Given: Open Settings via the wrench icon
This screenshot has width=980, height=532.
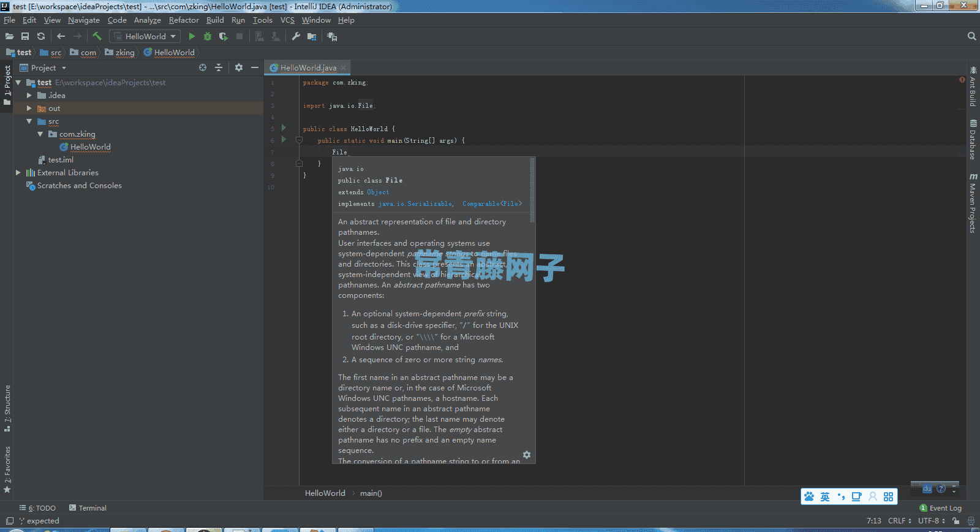Looking at the screenshot, I should coord(296,37).
